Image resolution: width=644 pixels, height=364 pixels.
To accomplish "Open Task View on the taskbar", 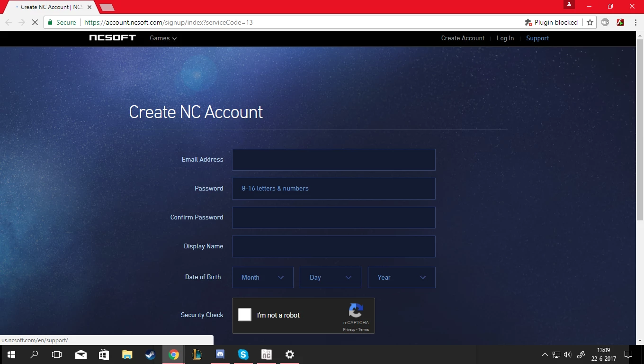I will (57, 355).
